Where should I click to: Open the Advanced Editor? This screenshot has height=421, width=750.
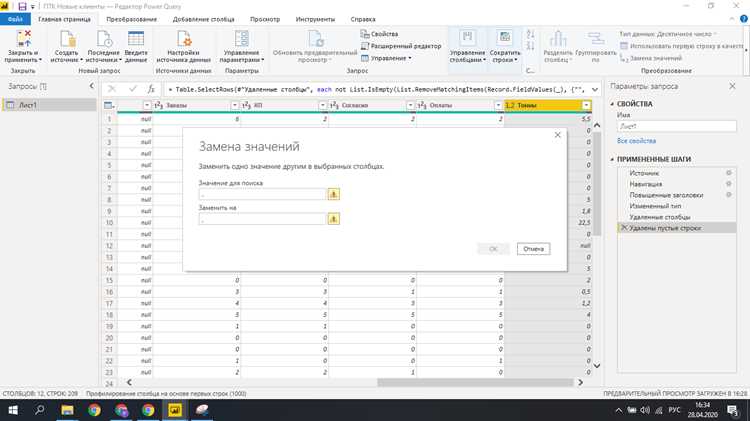click(401, 46)
